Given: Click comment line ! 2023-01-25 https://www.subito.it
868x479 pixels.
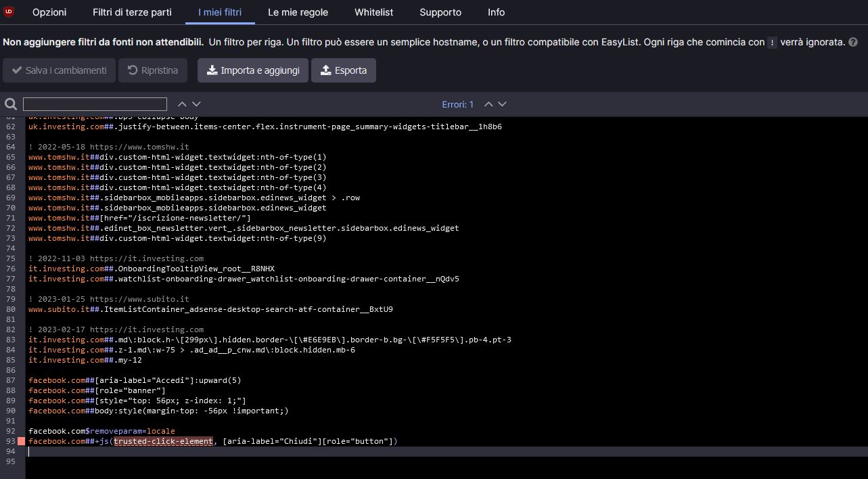Looking at the screenshot, I should (x=108, y=299).
